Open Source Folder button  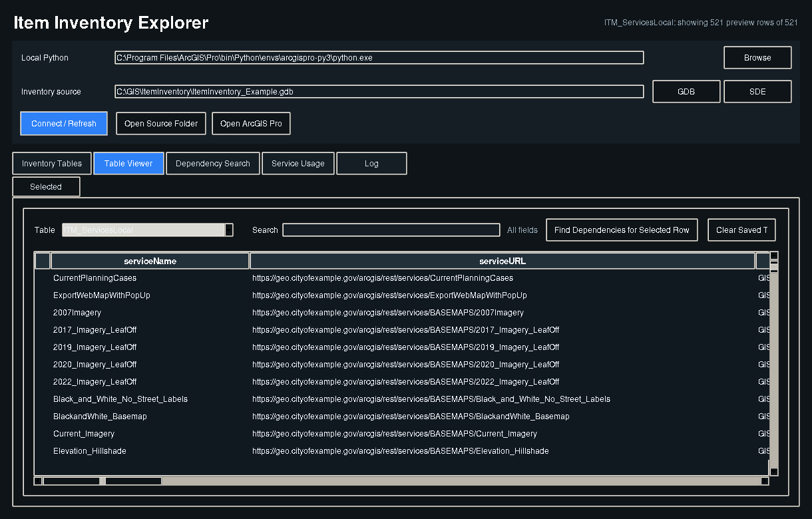point(161,124)
